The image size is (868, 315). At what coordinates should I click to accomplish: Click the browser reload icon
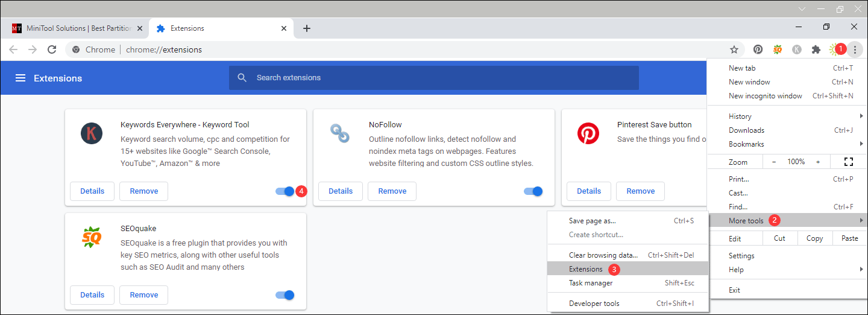click(52, 49)
